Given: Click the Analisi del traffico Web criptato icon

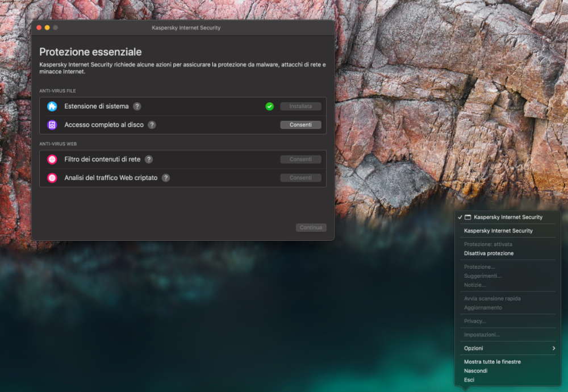Looking at the screenshot, I should 52,178.
